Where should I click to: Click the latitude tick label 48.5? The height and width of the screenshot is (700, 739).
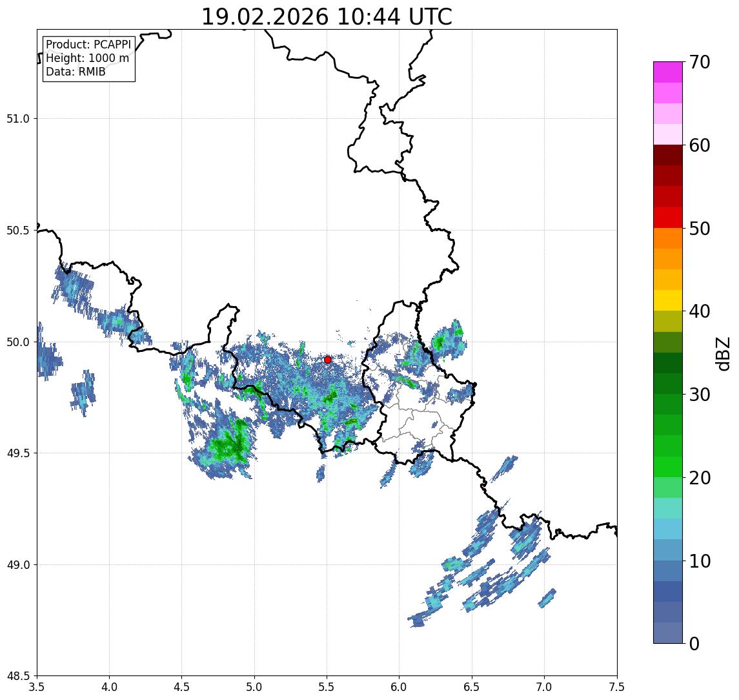pos(18,676)
